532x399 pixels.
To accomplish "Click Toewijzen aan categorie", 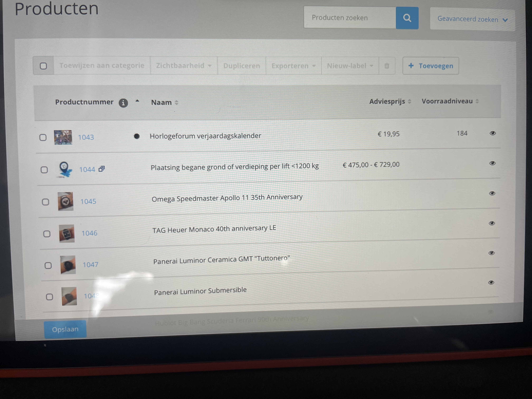I will coord(102,65).
